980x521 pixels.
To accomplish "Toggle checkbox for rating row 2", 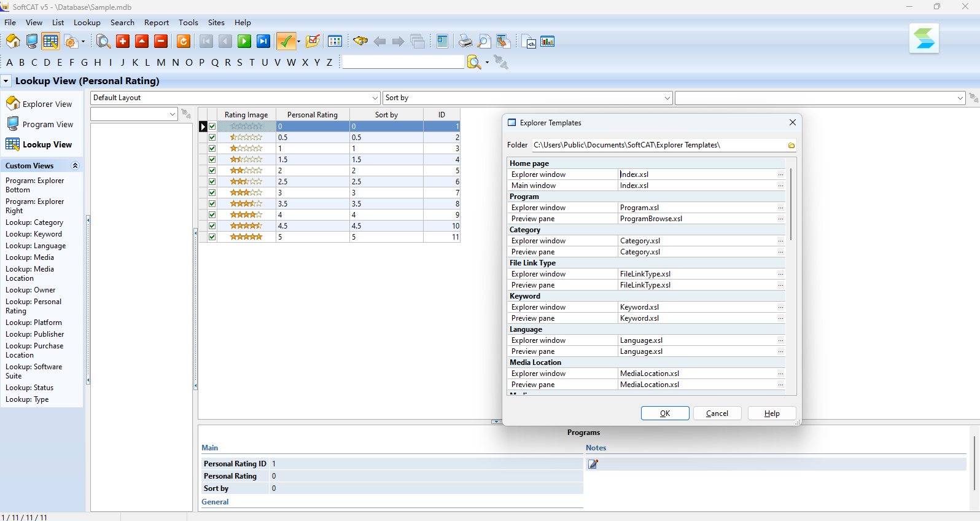I will (212, 171).
